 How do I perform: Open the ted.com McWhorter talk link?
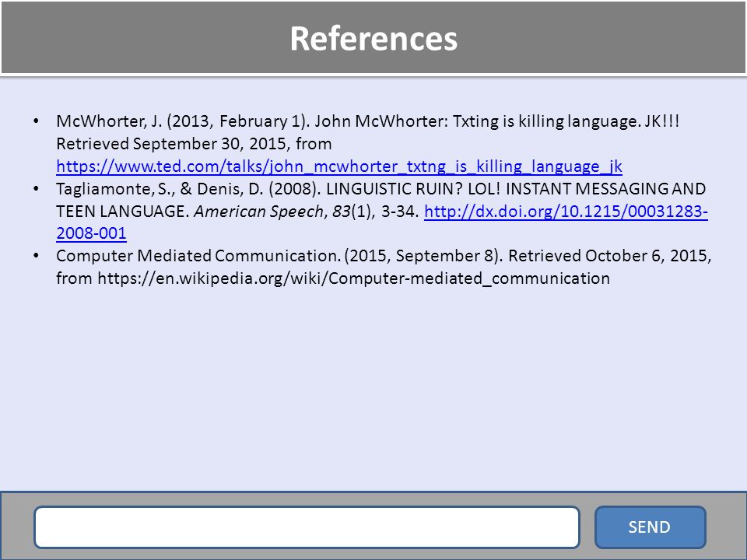(x=338, y=166)
